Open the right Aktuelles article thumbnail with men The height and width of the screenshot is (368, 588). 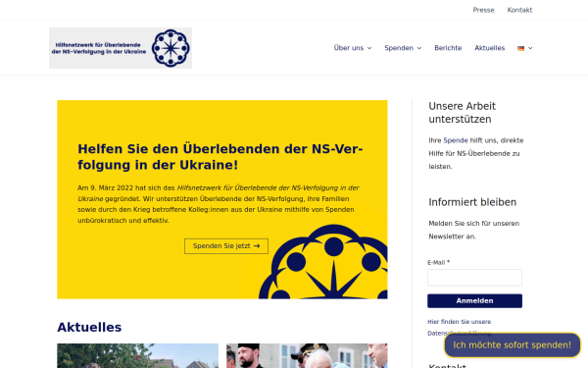pyautogui.click(x=307, y=355)
